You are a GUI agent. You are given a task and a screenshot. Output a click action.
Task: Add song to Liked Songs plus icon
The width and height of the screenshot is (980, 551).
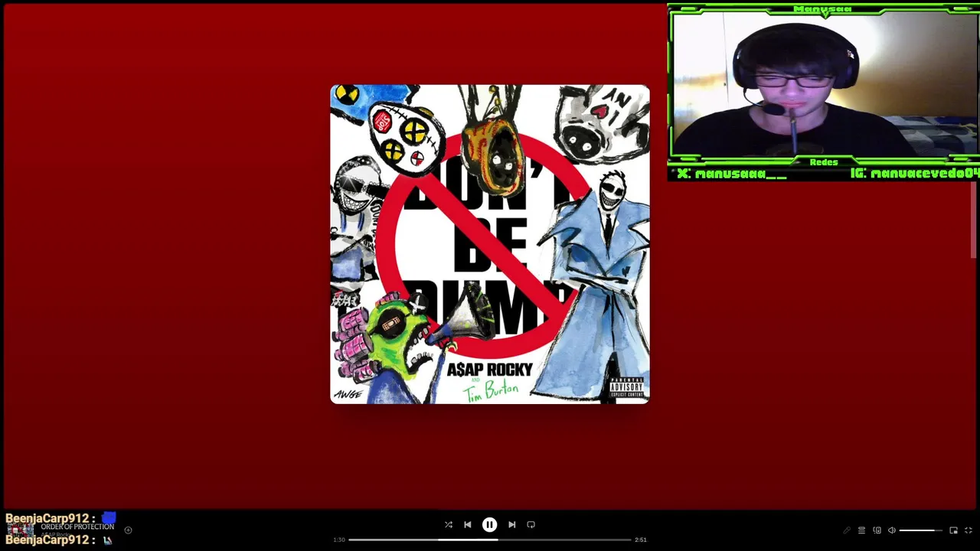tap(128, 530)
